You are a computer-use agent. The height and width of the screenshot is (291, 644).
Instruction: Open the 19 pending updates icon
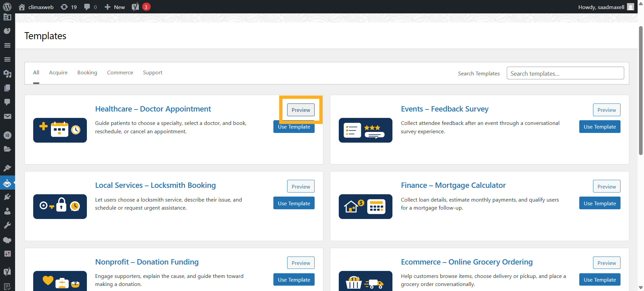(64, 7)
